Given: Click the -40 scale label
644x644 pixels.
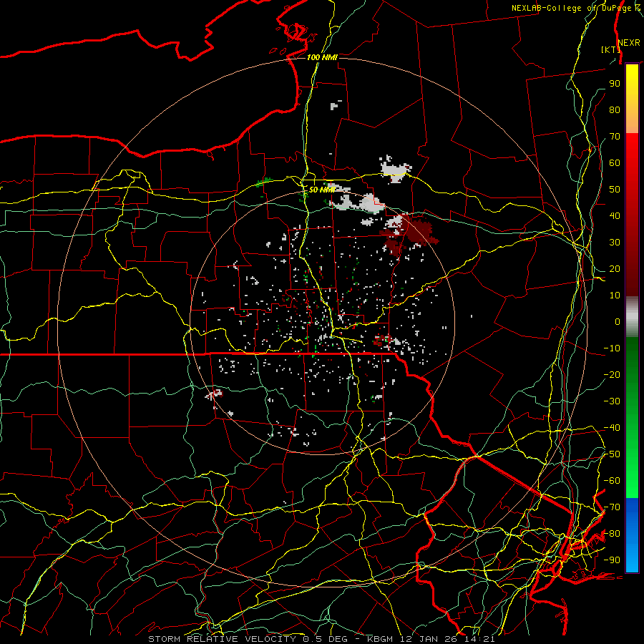Looking at the screenshot, I should coord(612,428).
